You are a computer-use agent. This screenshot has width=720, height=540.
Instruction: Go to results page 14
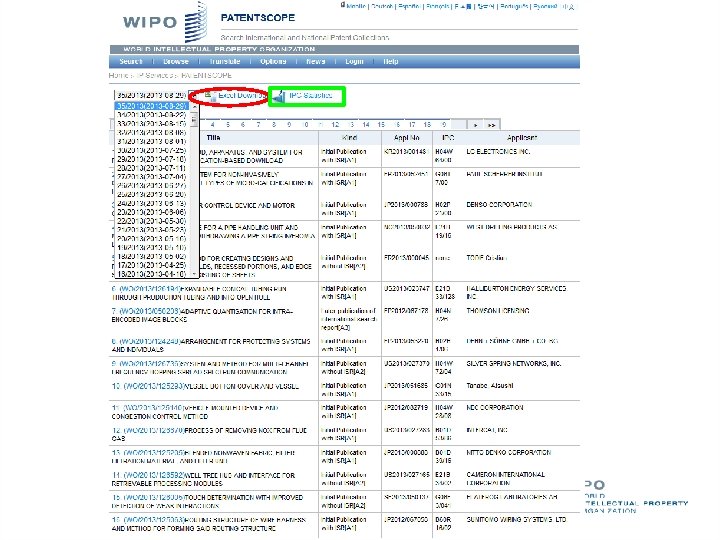(366, 125)
